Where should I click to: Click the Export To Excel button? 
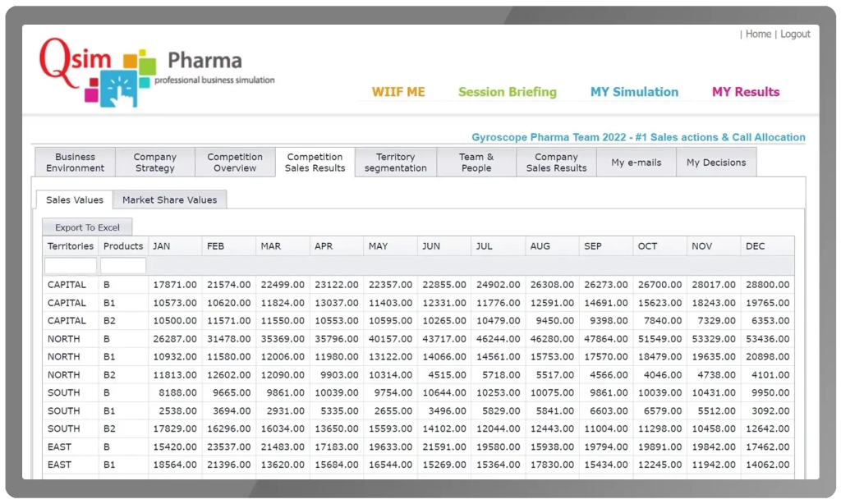pyautogui.click(x=87, y=227)
